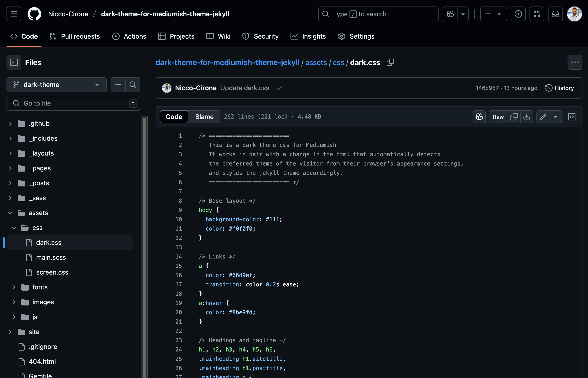The width and height of the screenshot is (588, 378).
Task: Click the green commit status checkmark
Action: click(279, 88)
